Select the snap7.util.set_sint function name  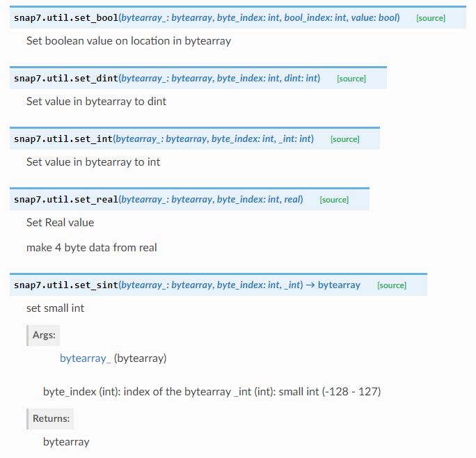tap(66, 285)
